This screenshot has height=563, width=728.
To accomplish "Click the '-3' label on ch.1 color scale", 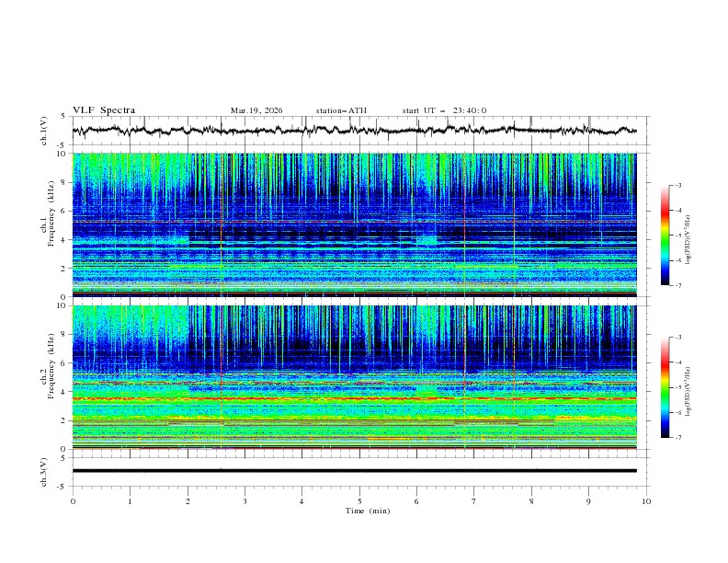I will tap(677, 185).
